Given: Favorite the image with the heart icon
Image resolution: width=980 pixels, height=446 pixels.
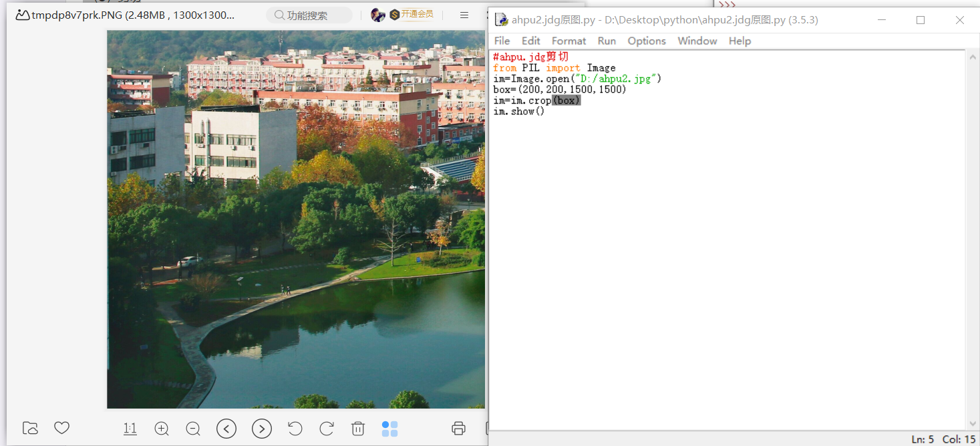Looking at the screenshot, I should [62, 428].
